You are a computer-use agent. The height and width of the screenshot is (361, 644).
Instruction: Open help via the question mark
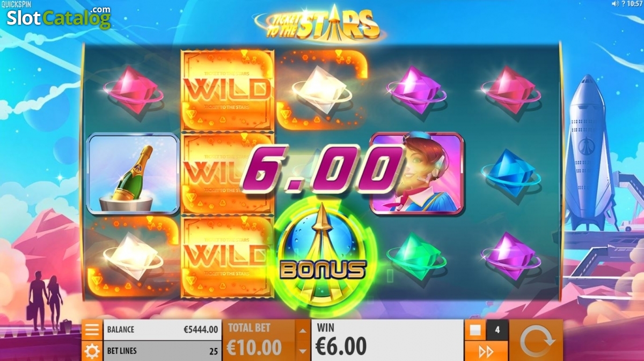pos(623,4)
